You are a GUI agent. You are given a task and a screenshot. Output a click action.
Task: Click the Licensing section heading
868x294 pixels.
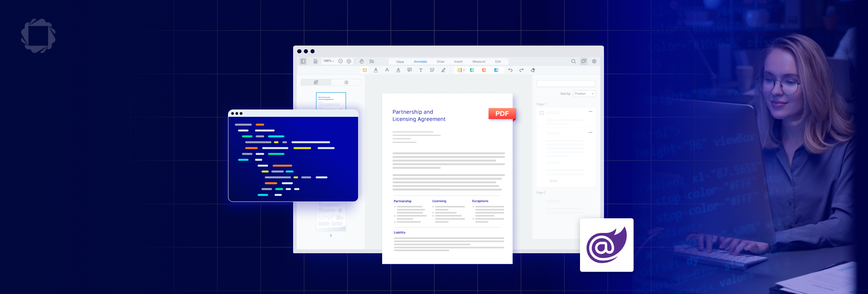[x=439, y=201]
